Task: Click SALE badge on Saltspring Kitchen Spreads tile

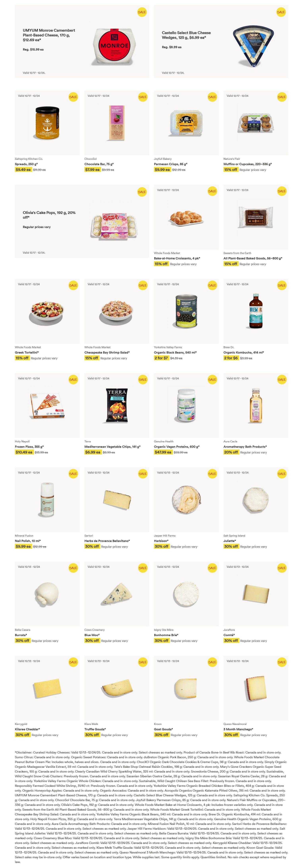Action: (73, 97)
